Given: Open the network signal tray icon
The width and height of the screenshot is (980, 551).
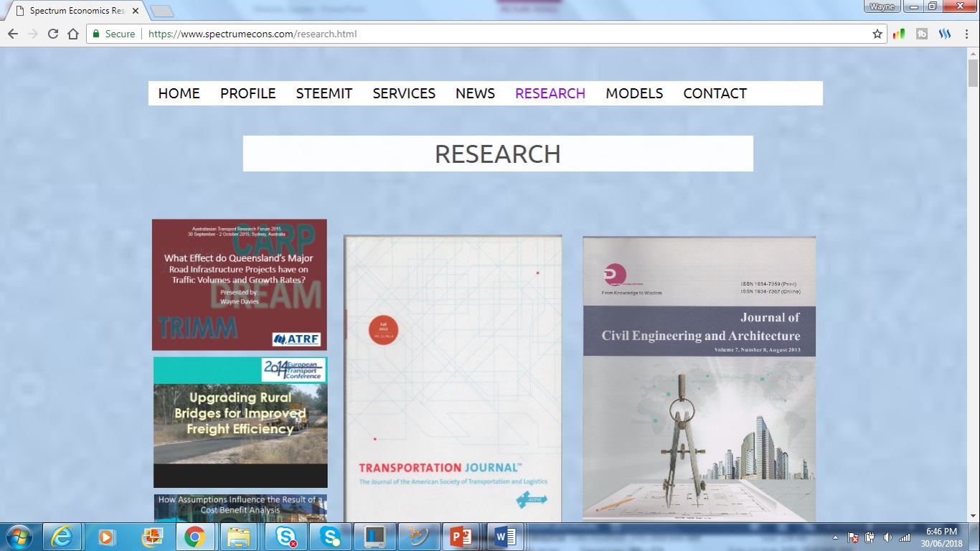Looking at the screenshot, I should [905, 537].
